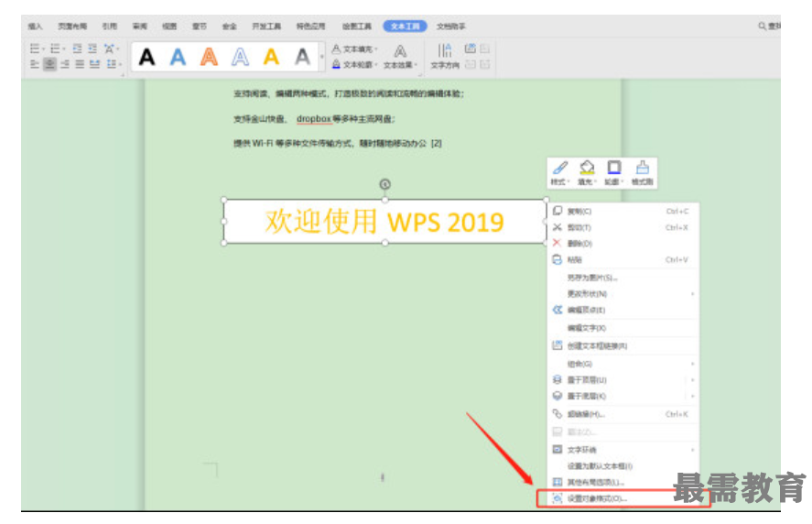Open the 视图 ribbon tab

(169, 26)
